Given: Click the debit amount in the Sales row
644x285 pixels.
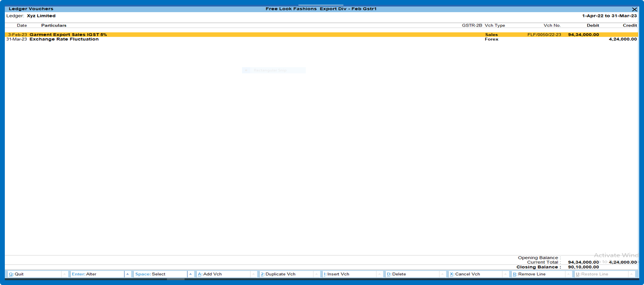Looking at the screenshot, I should [x=584, y=34].
